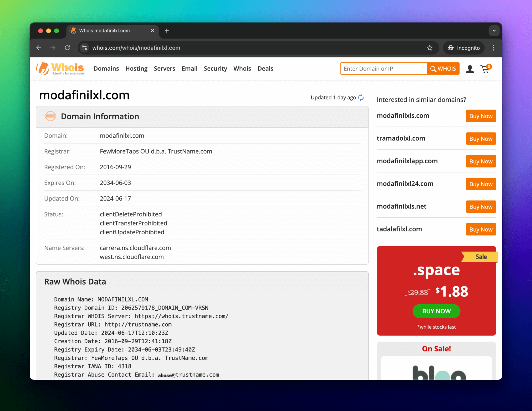The height and width of the screenshot is (411, 532).
Task: Focus the Enter Domain or IP field
Action: [x=383, y=68]
